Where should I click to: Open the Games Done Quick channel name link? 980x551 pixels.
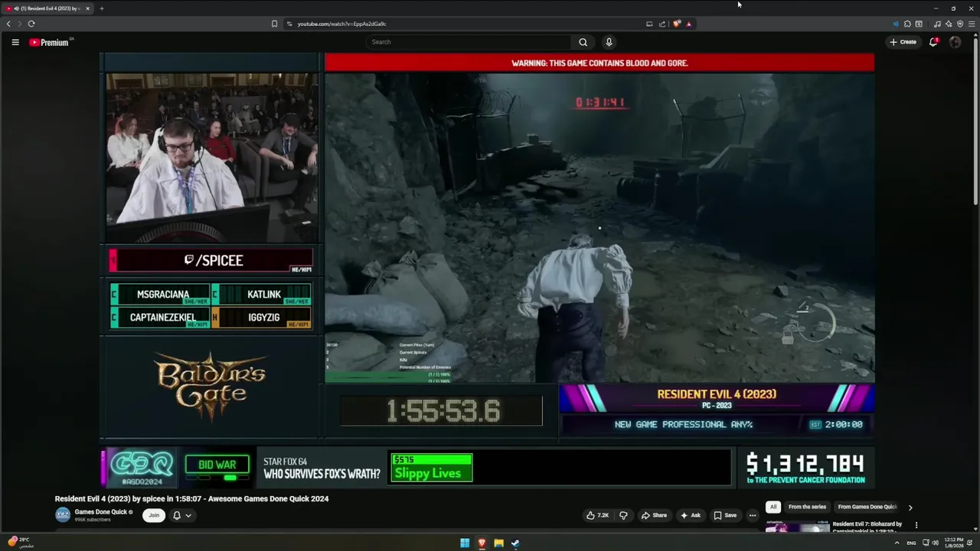pyautogui.click(x=101, y=512)
